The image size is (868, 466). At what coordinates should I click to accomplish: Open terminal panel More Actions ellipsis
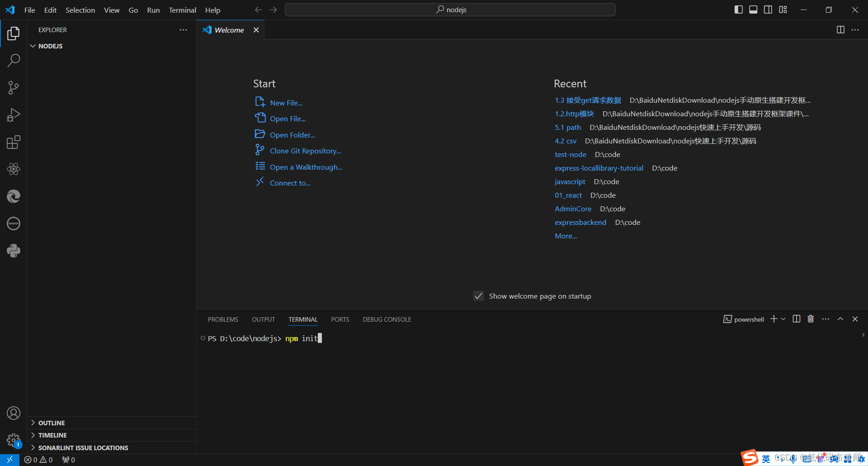click(x=826, y=319)
